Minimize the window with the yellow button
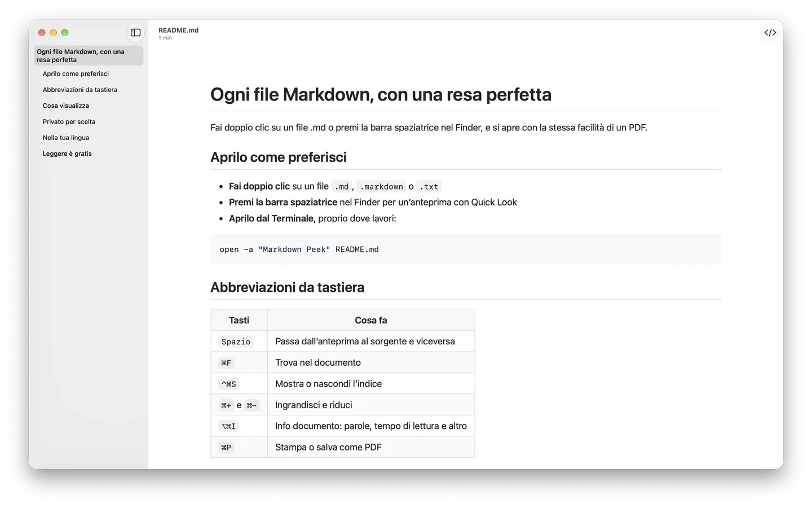812x508 pixels. 53,33
